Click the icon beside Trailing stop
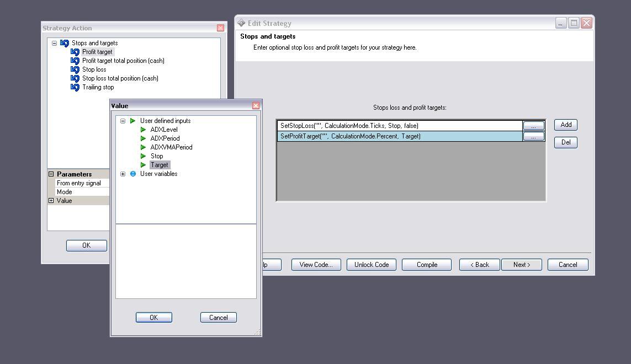Image resolution: width=631 pixels, height=364 pixels. point(75,87)
